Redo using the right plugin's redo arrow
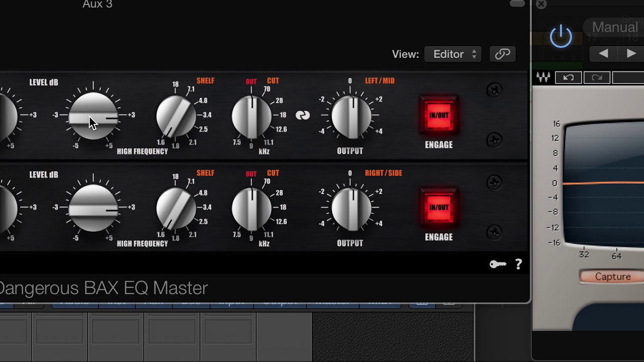 tap(597, 77)
